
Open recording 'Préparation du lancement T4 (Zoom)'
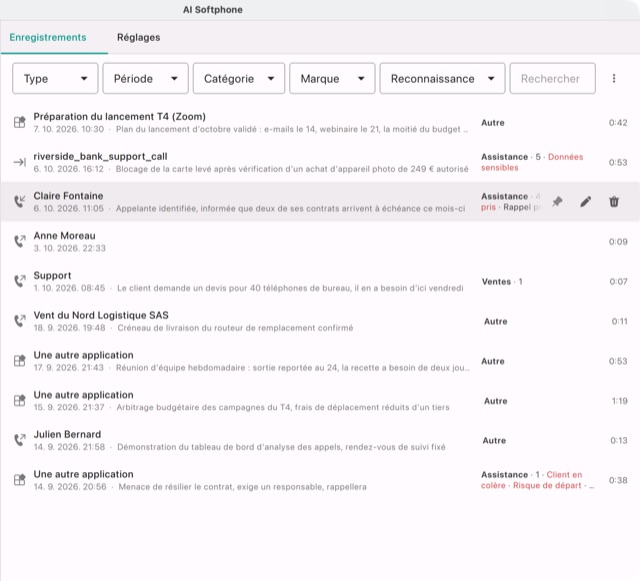click(120, 117)
